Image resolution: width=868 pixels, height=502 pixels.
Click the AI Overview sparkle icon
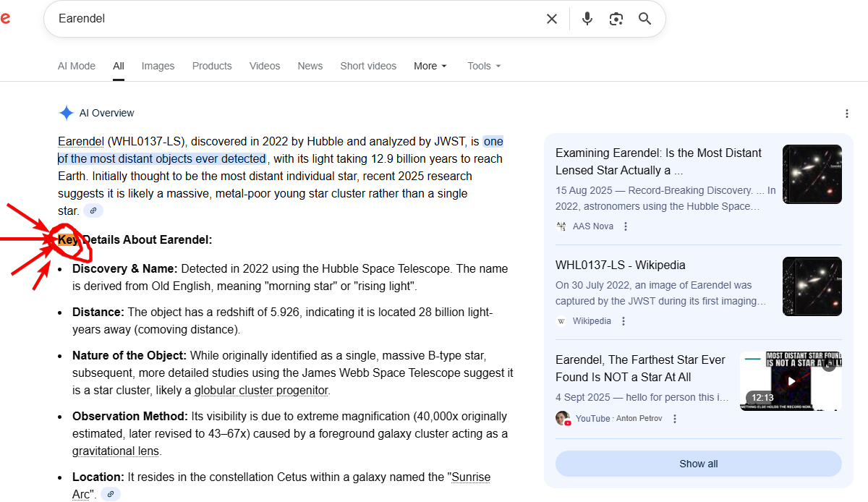point(67,113)
